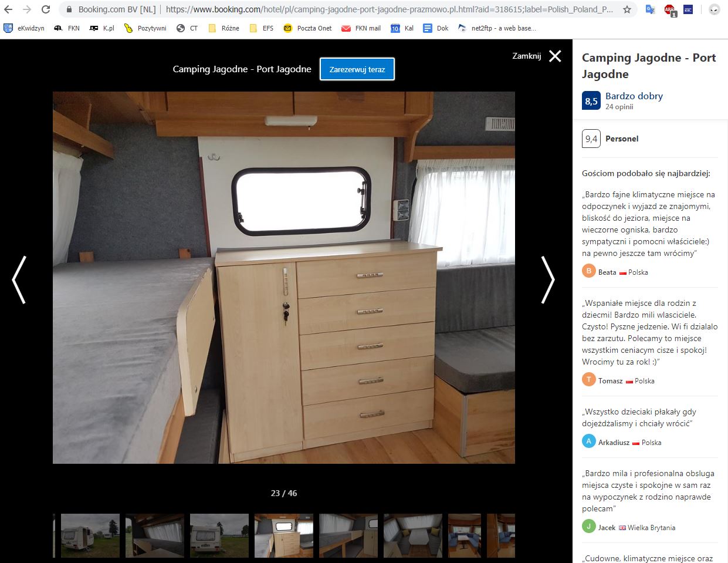The width and height of the screenshot is (728, 563).
Task: Open the FKN mail bookmark
Action: pyautogui.click(x=361, y=28)
